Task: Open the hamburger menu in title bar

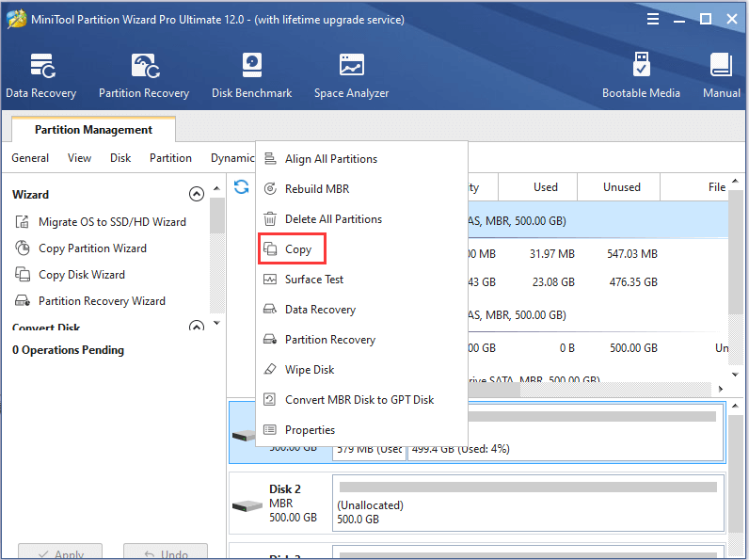Action: tap(653, 19)
